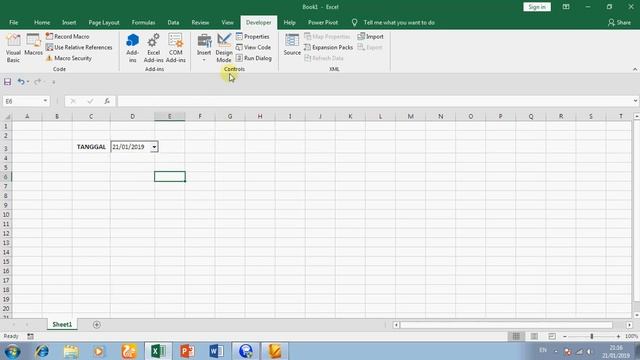Open Excel Add-ins manager

tap(153, 48)
